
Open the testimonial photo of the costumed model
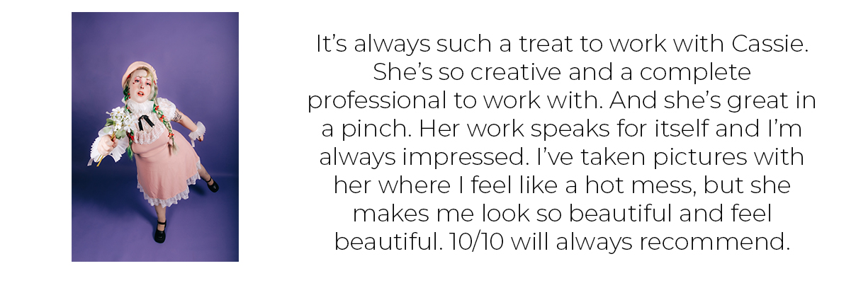154,137
